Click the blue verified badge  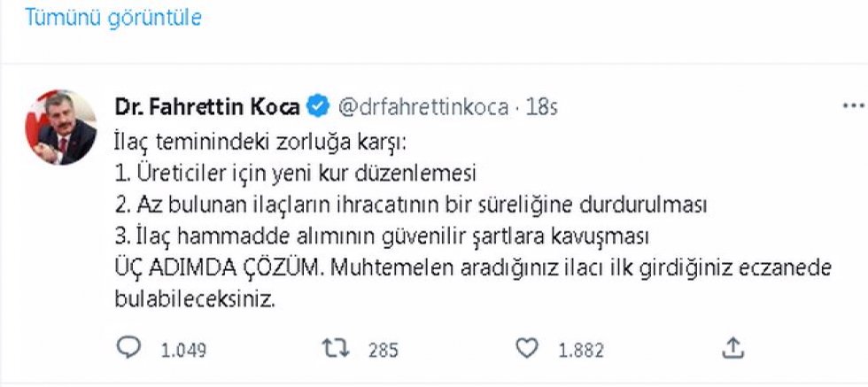tap(317, 107)
